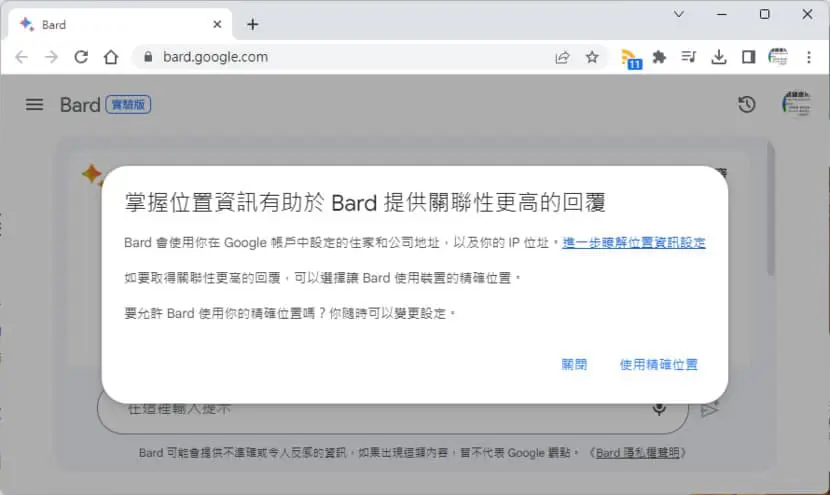The height and width of the screenshot is (495, 830).
Task: Open Bard activity history icon
Action: [747, 104]
